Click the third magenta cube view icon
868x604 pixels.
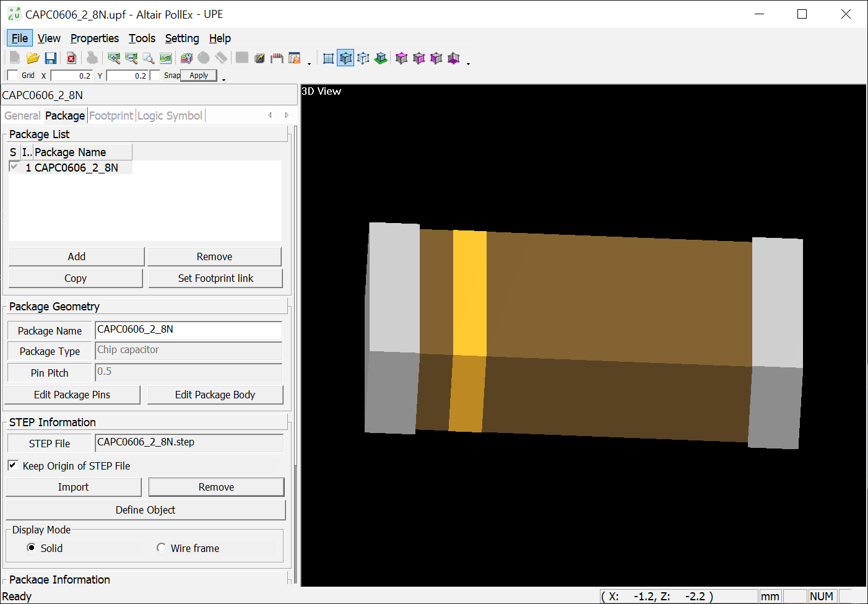pos(436,58)
